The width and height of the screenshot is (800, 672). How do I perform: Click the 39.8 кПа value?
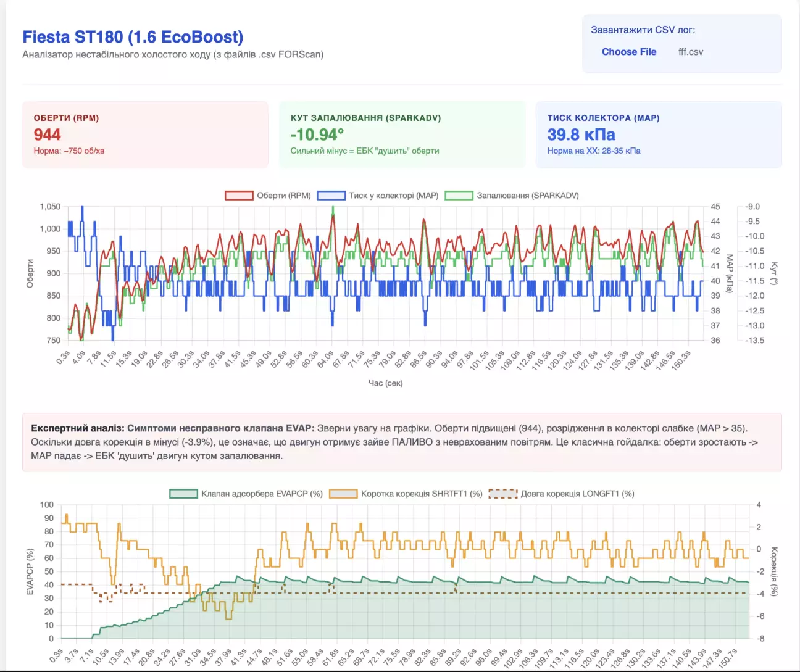pos(581,135)
